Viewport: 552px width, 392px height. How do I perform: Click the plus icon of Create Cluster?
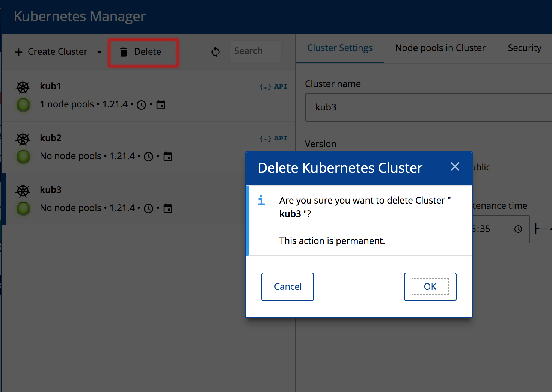point(19,52)
